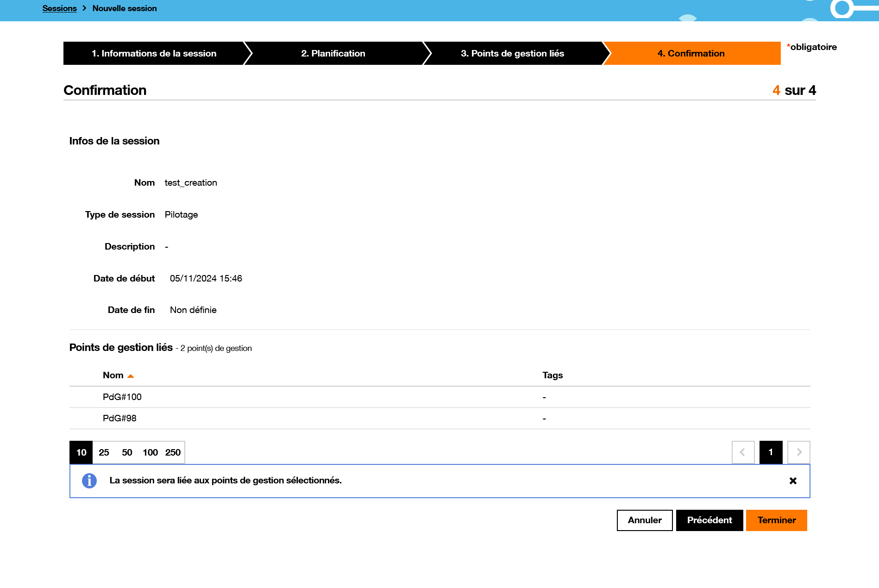Set page size to 25 results

tap(104, 452)
